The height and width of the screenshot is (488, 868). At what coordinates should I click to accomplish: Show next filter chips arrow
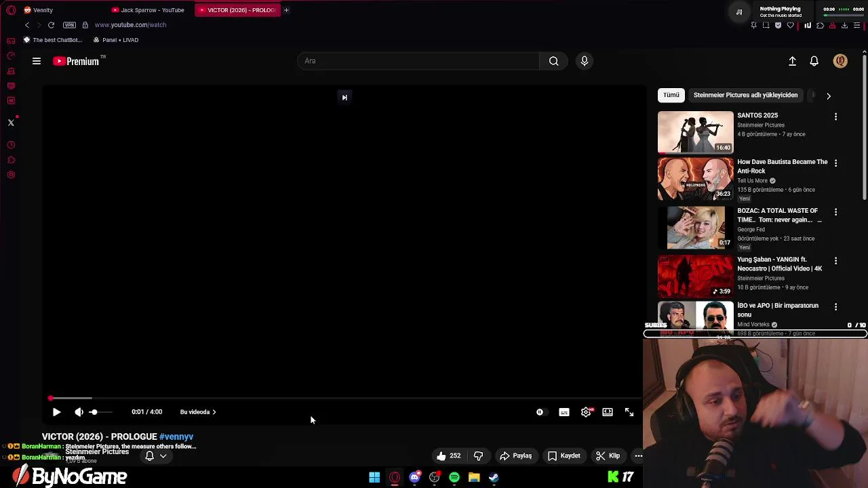[828, 96]
